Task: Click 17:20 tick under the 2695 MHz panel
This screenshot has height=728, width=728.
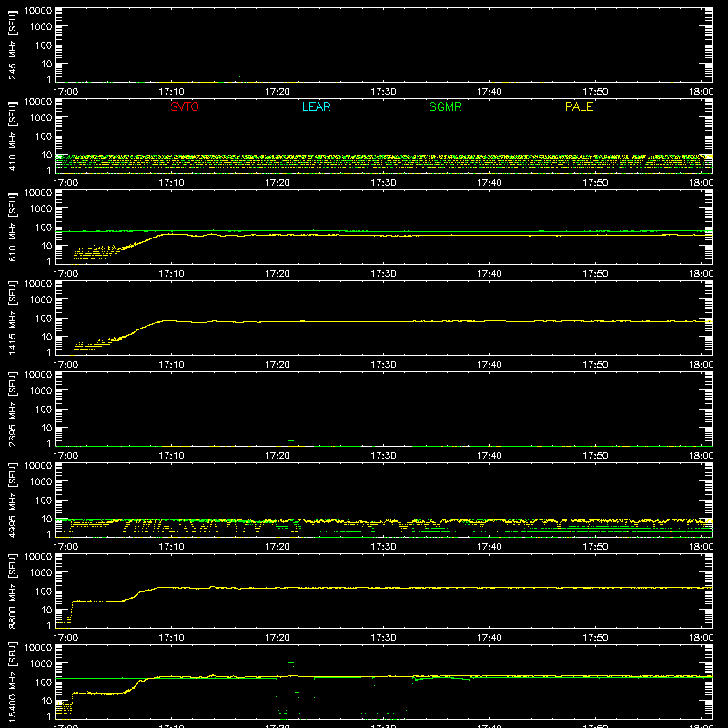Action: [278, 456]
